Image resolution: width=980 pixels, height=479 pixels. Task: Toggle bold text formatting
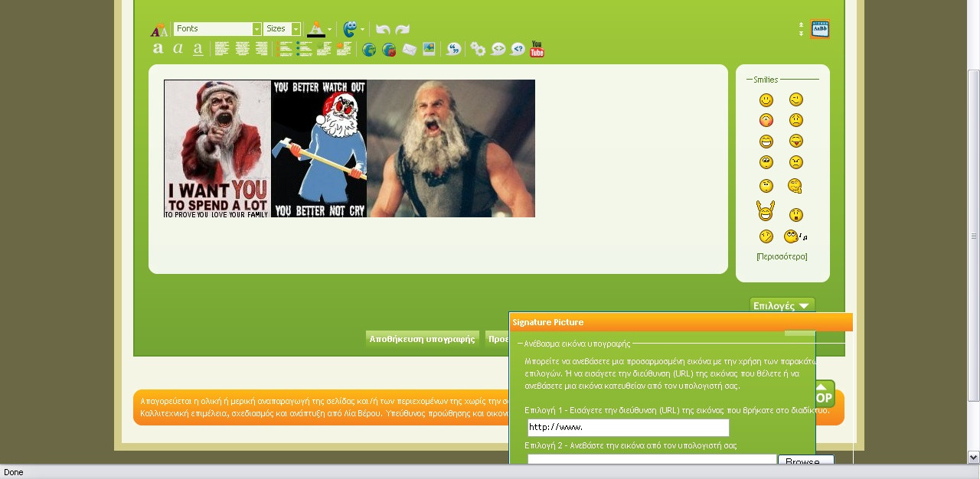pos(158,49)
